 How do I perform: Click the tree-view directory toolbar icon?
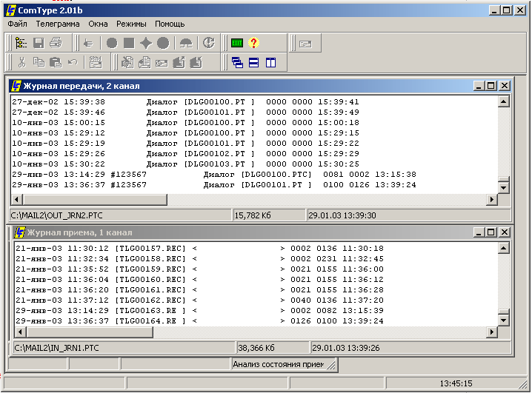coord(21,43)
